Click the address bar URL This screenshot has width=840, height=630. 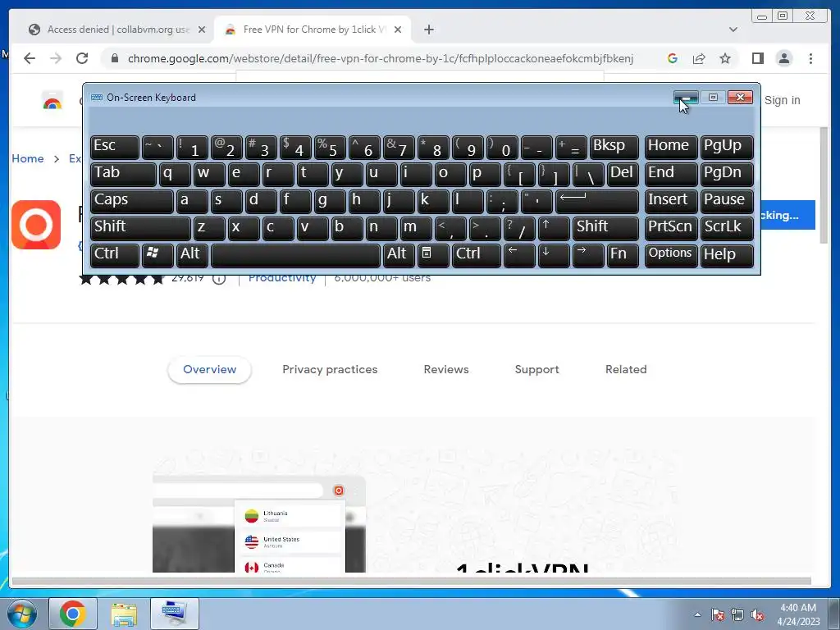pyautogui.click(x=381, y=58)
